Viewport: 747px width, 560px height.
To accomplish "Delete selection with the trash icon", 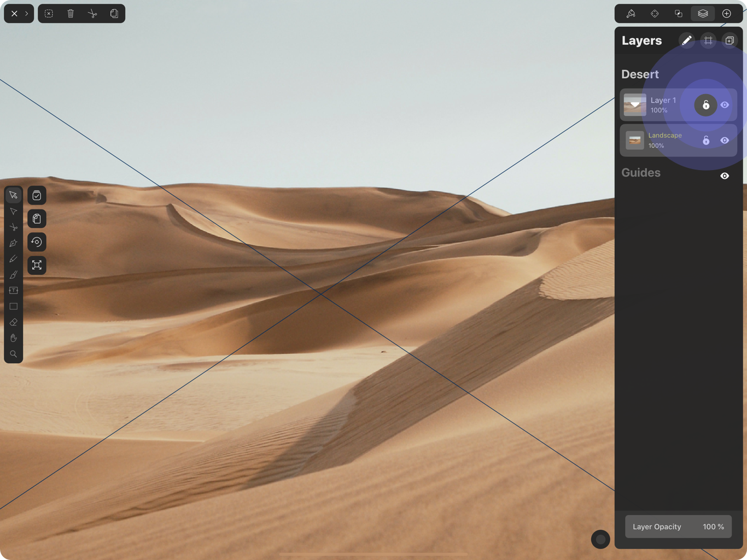I will point(71,14).
